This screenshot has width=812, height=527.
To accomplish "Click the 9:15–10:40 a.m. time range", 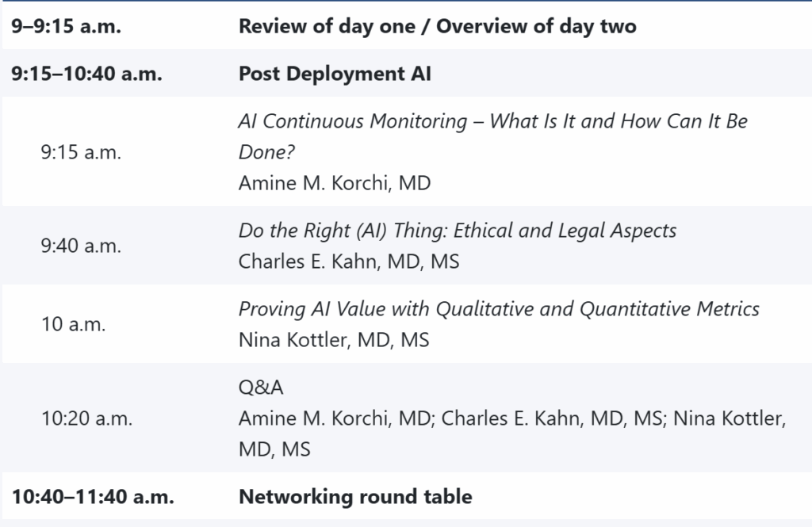I will click(x=86, y=74).
